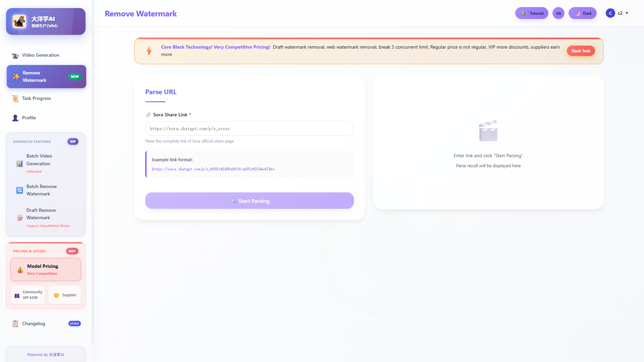
Task: Toggle the VIP badge on Advanced Features
Action: coord(73,141)
